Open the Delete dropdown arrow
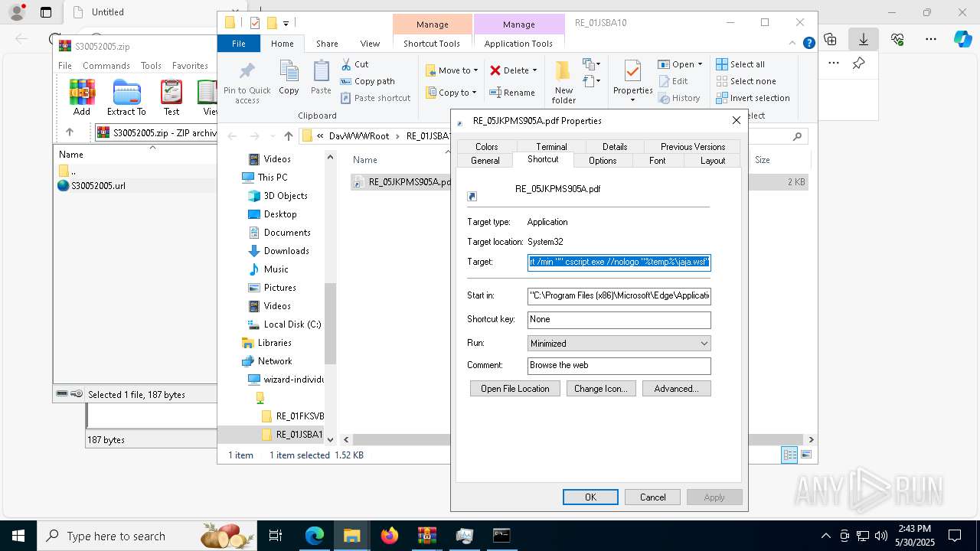The image size is (980, 551). [534, 70]
